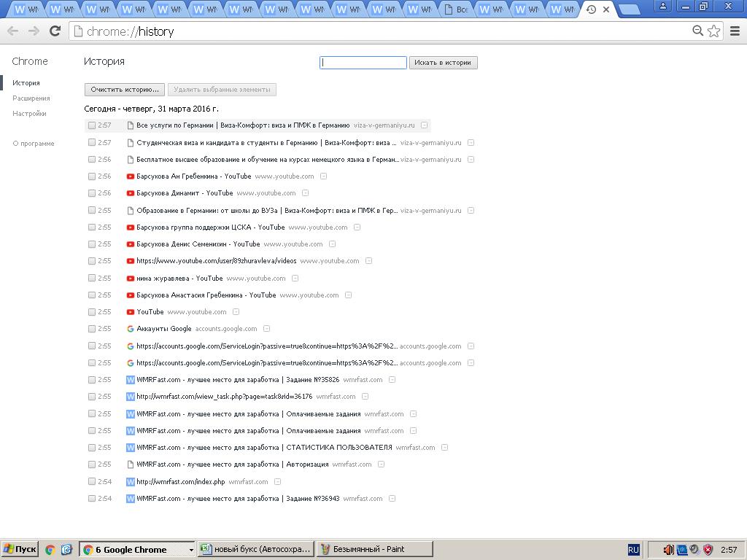Go back with the back arrow
Screen dimensions: 747x560
(x=13, y=31)
